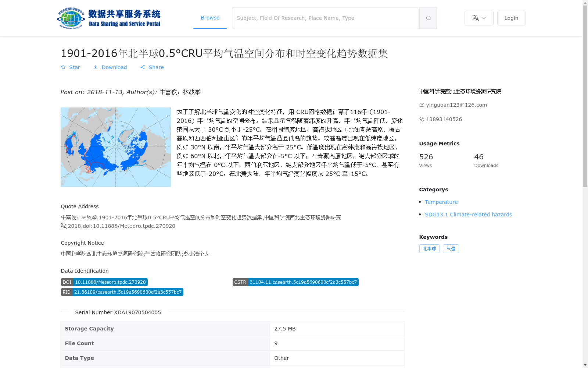This screenshot has width=588, height=368.
Task: Click the Copyright Notice text line
Action: pyautogui.click(x=135, y=254)
